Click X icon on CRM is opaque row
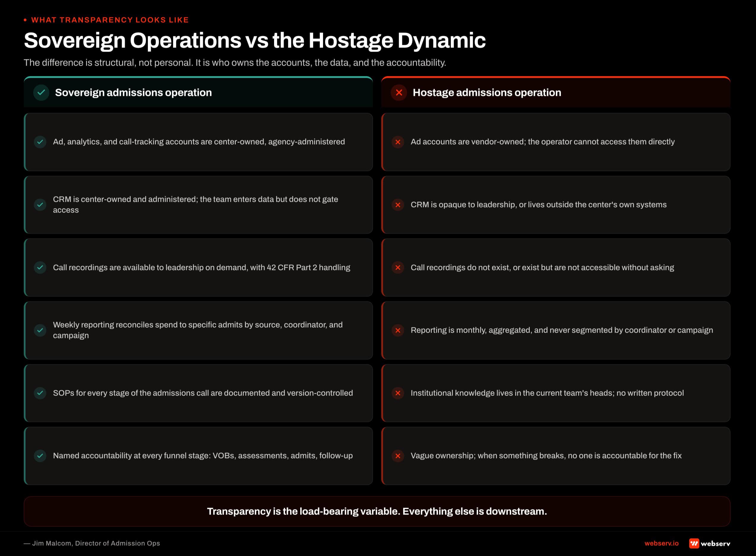The height and width of the screenshot is (556, 756). point(398,205)
